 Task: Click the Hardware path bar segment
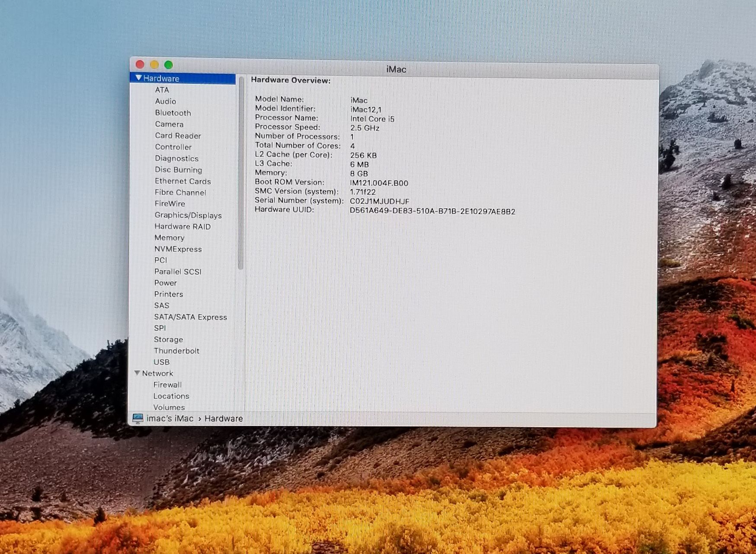click(x=224, y=418)
